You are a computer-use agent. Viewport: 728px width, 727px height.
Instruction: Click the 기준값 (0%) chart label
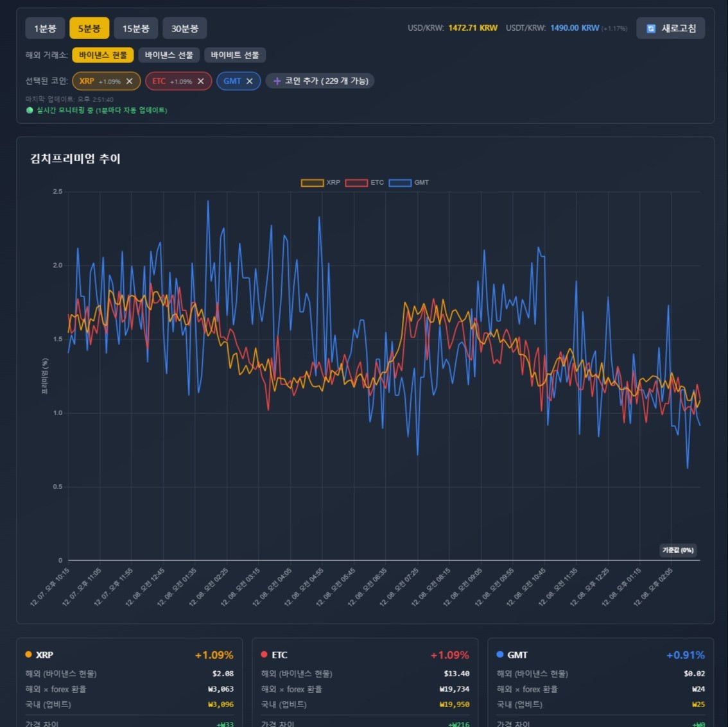click(x=677, y=550)
